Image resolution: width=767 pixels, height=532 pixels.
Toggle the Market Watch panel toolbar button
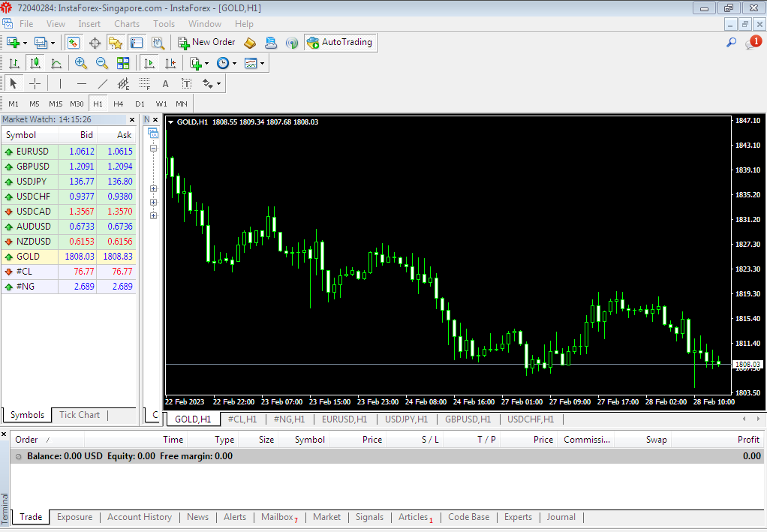point(74,43)
